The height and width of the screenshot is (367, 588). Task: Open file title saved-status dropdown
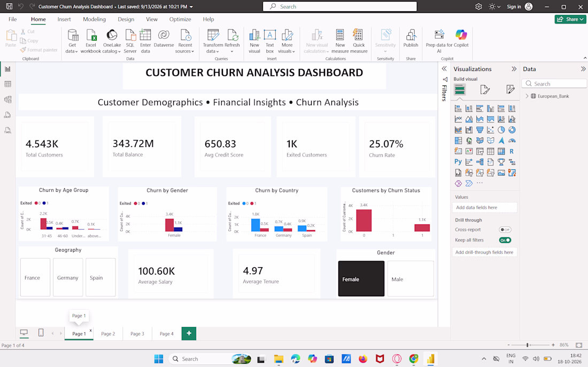[191, 7]
